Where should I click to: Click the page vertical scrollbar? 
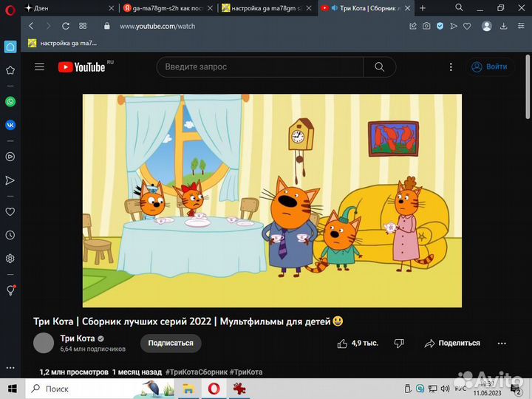coord(528,87)
